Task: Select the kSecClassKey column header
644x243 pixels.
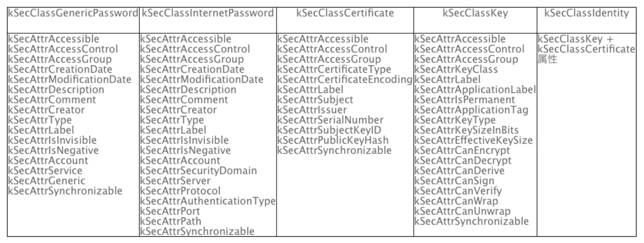Action: 475,13
